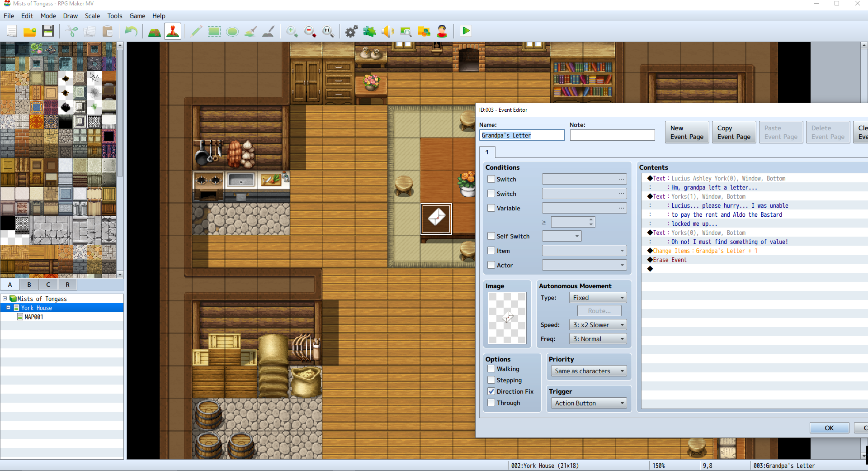The height and width of the screenshot is (471, 868).
Task: Click the event Name input field
Action: pos(522,135)
